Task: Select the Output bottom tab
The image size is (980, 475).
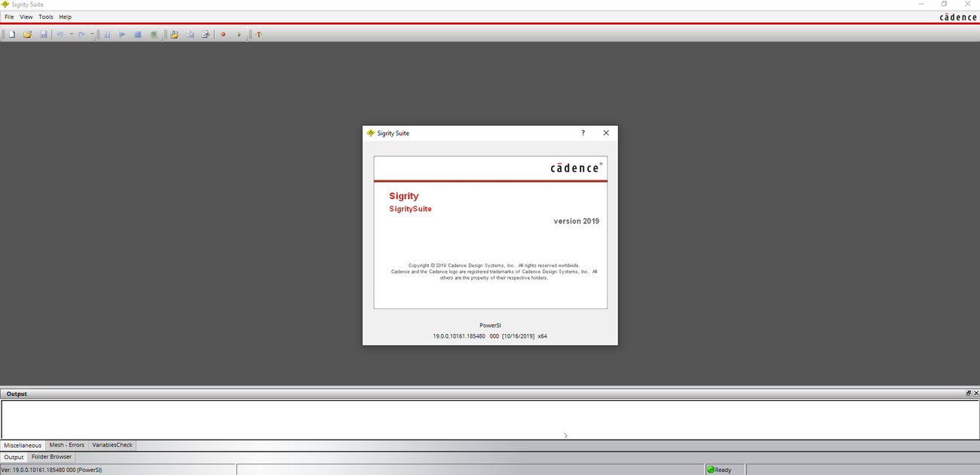Action: (14, 457)
